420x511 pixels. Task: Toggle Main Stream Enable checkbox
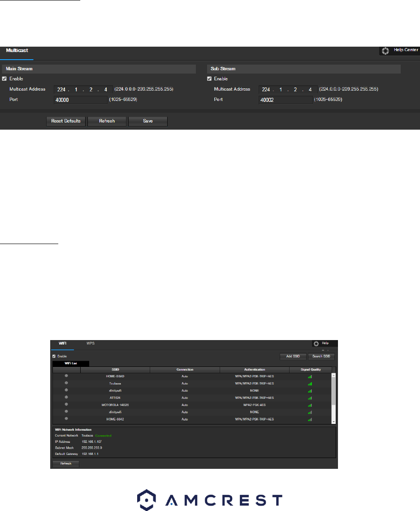coord(4,79)
